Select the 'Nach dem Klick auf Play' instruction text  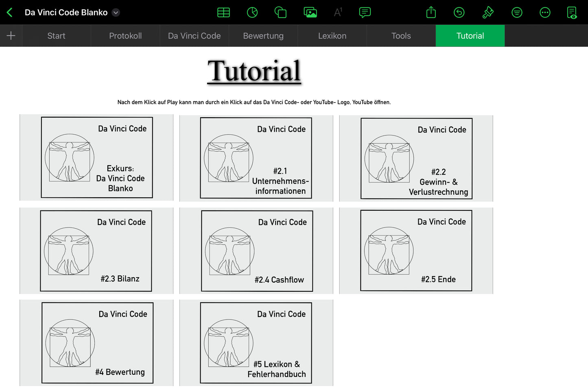click(254, 102)
